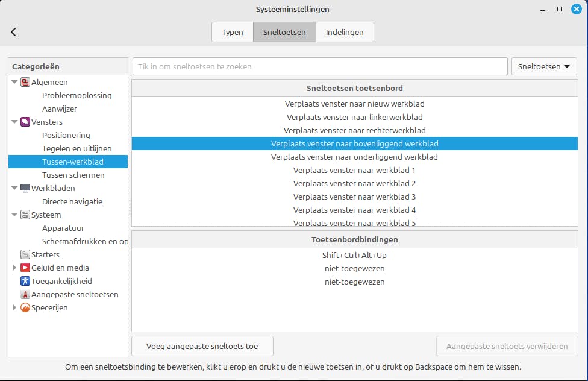
Task: Select Tussen-werkblad in the tree
Action: point(68,162)
